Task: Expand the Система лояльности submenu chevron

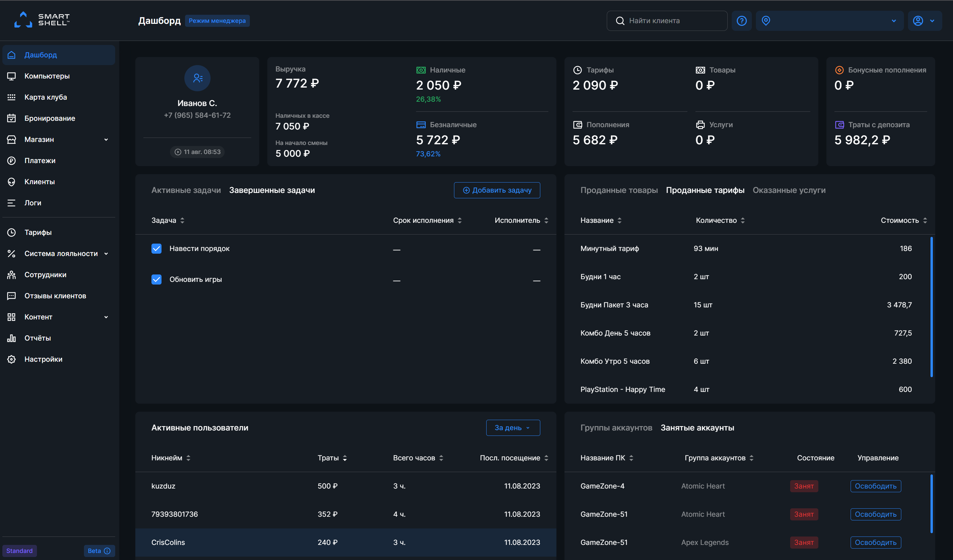Action: tap(106, 254)
